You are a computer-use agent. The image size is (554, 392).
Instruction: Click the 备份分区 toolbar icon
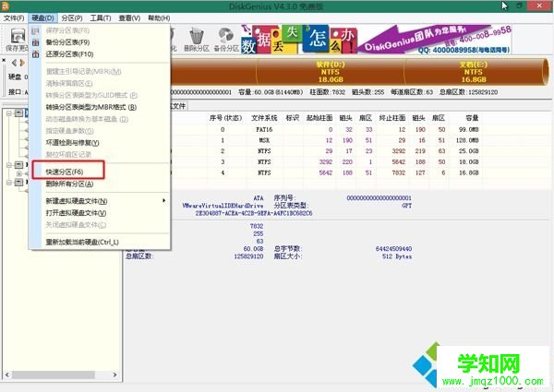click(226, 37)
